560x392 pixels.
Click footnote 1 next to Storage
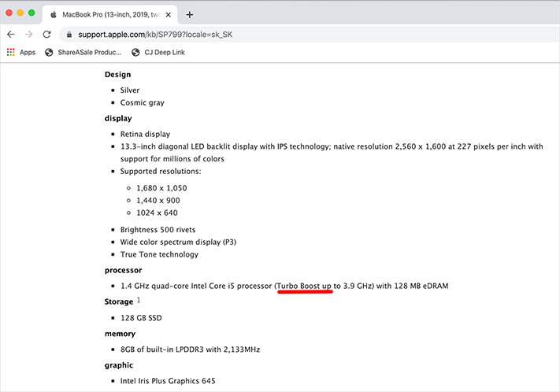coord(139,299)
